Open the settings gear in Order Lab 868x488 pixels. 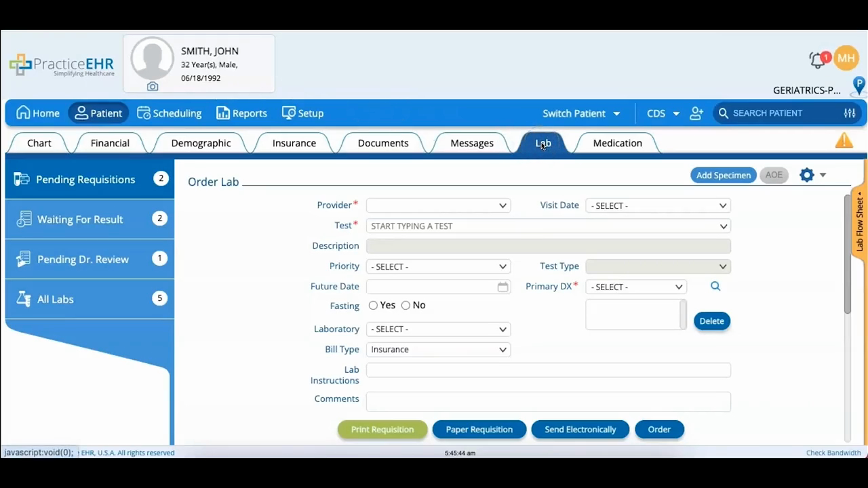point(806,175)
